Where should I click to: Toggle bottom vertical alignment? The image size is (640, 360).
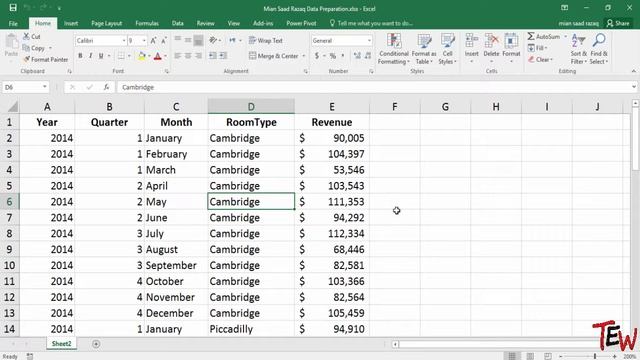click(198, 40)
